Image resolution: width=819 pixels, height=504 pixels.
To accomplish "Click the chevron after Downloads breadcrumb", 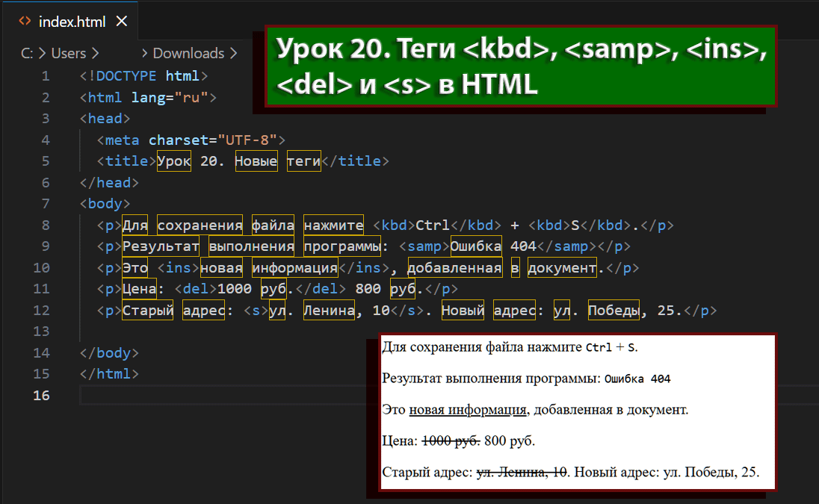I will (234, 53).
